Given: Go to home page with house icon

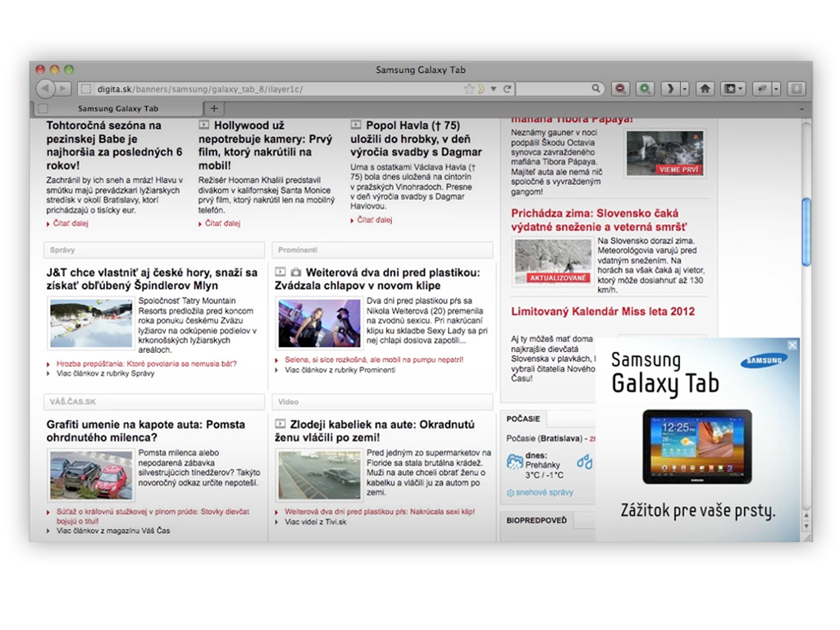Looking at the screenshot, I should [x=705, y=89].
